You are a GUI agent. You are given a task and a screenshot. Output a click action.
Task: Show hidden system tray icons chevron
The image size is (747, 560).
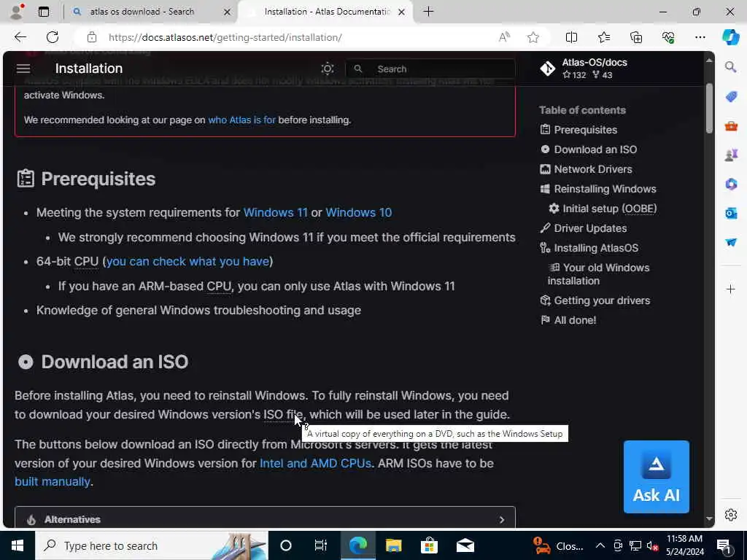(x=600, y=545)
